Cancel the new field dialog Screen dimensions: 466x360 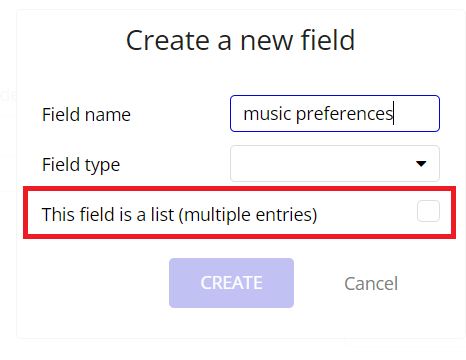coord(371,283)
